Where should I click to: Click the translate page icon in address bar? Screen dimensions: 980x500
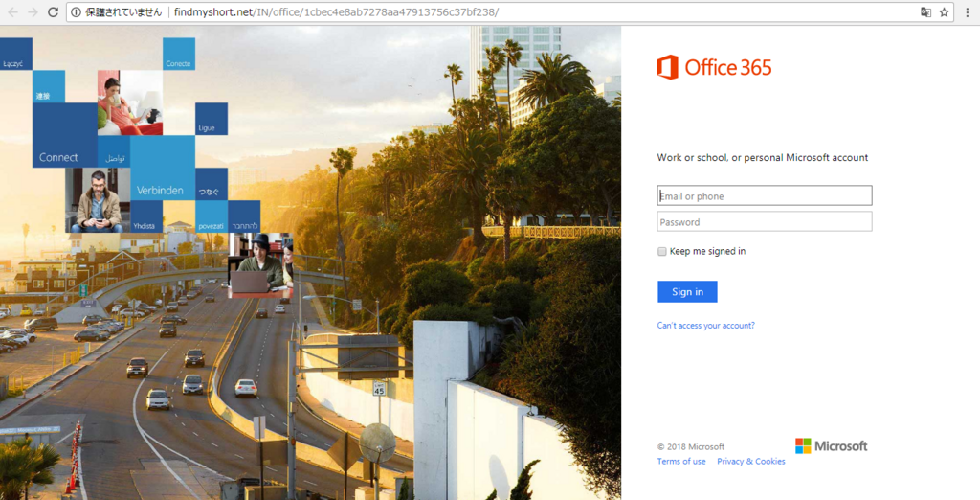[925, 11]
